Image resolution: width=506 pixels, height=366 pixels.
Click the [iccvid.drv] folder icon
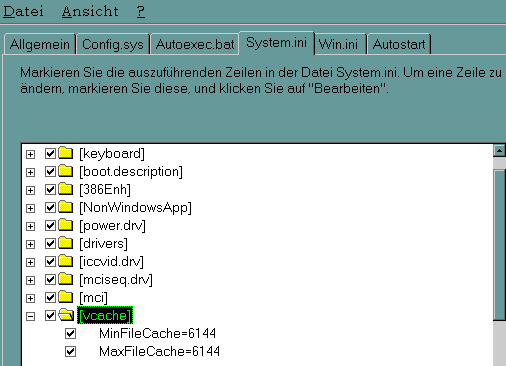pyautogui.click(x=66, y=261)
